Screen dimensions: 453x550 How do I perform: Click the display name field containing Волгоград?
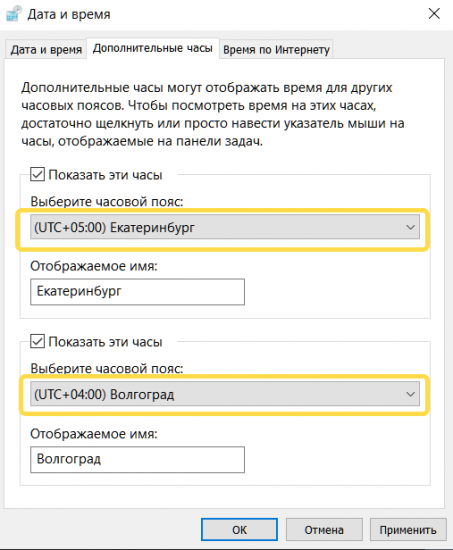[x=137, y=460]
